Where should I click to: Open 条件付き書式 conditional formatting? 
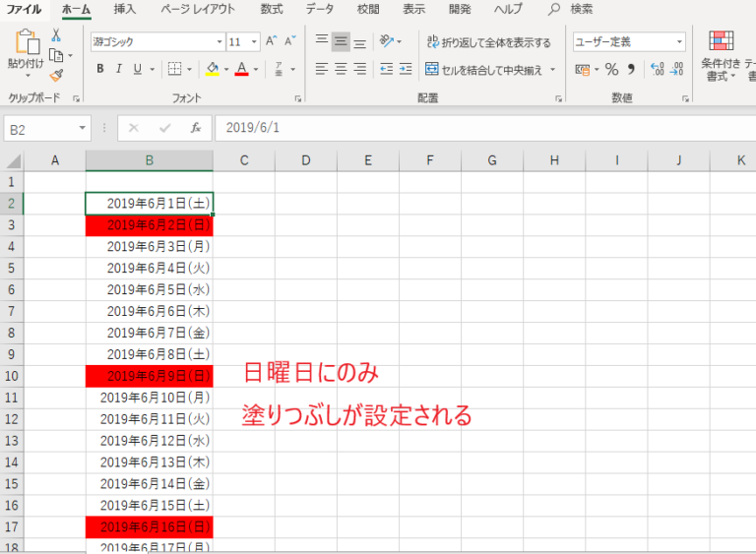click(x=721, y=56)
